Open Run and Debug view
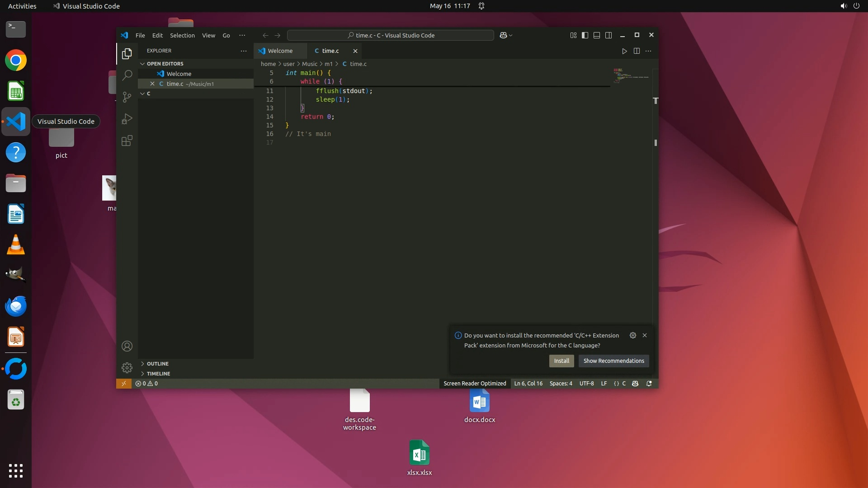 (x=127, y=119)
